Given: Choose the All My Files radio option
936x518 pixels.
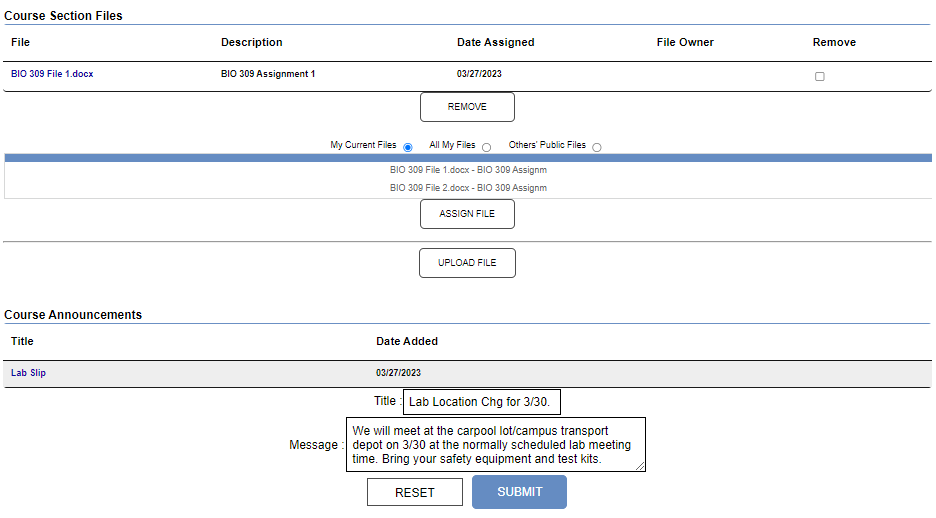Looking at the screenshot, I should pyautogui.click(x=487, y=147).
